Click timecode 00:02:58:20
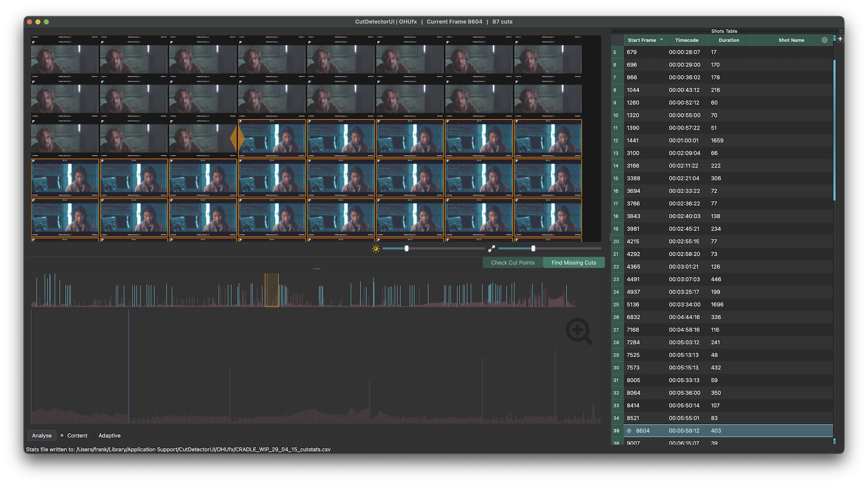 (x=684, y=254)
